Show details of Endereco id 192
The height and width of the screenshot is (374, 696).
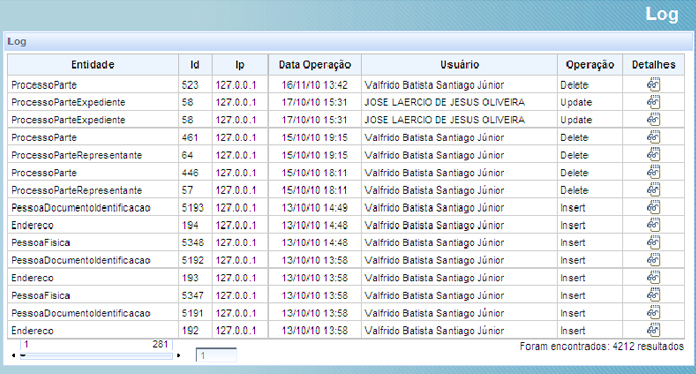pyautogui.click(x=653, y=330)
